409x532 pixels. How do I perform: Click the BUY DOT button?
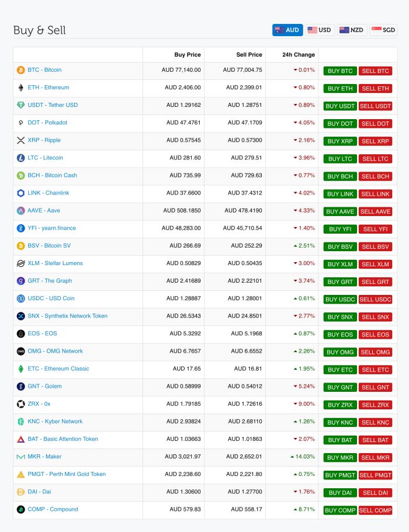pyautogui.click(x=340, y=124)
